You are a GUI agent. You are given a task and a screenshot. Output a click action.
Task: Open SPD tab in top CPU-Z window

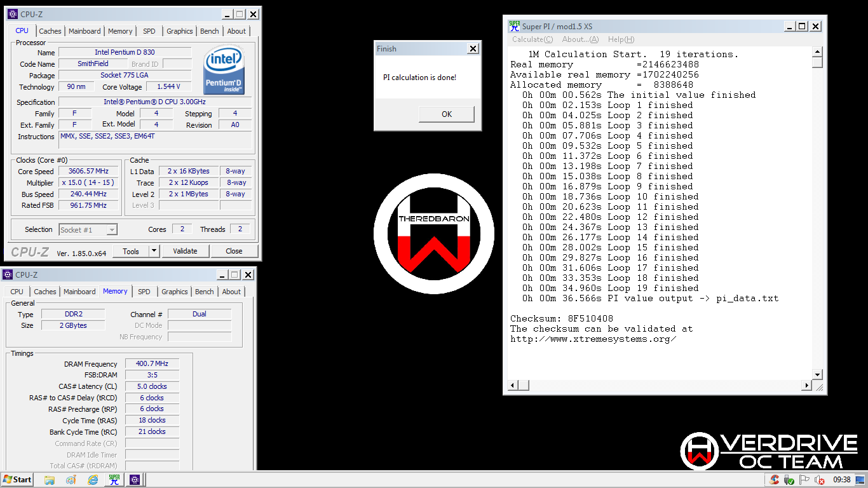tap(149, 31)
